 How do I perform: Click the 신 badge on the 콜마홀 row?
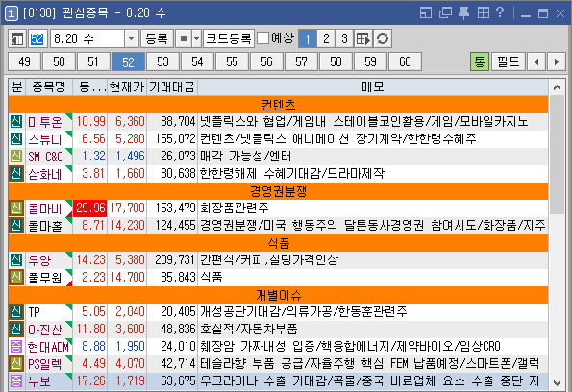pyautogui.click(x=16, y=226)
